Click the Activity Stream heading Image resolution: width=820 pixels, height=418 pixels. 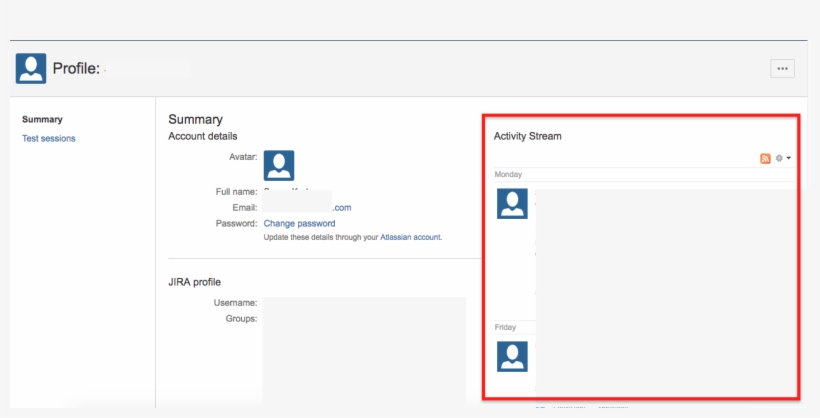527,136
